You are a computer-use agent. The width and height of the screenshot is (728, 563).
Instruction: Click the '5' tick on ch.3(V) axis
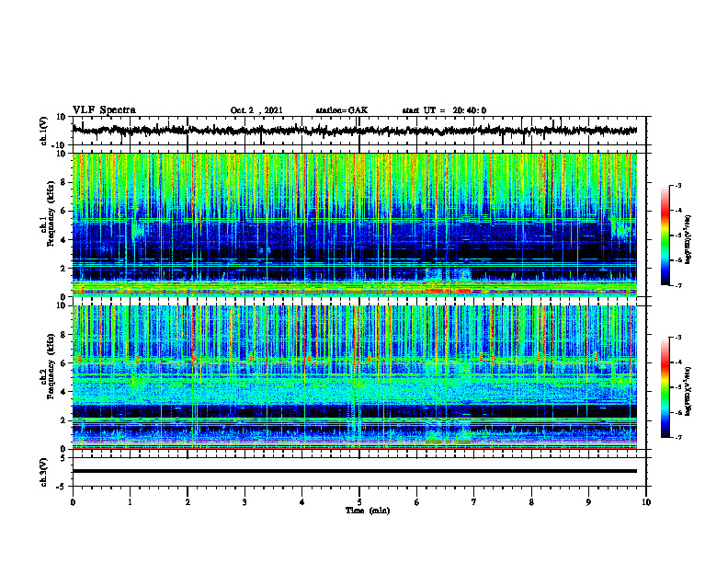(63, 458)
